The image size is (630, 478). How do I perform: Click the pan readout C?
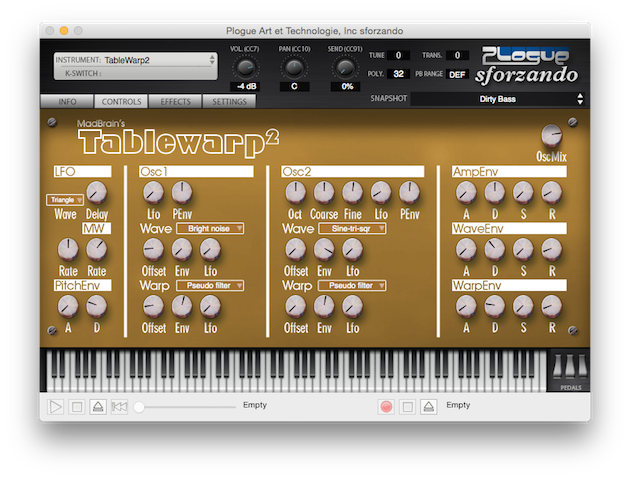click(x=294, y=86)
